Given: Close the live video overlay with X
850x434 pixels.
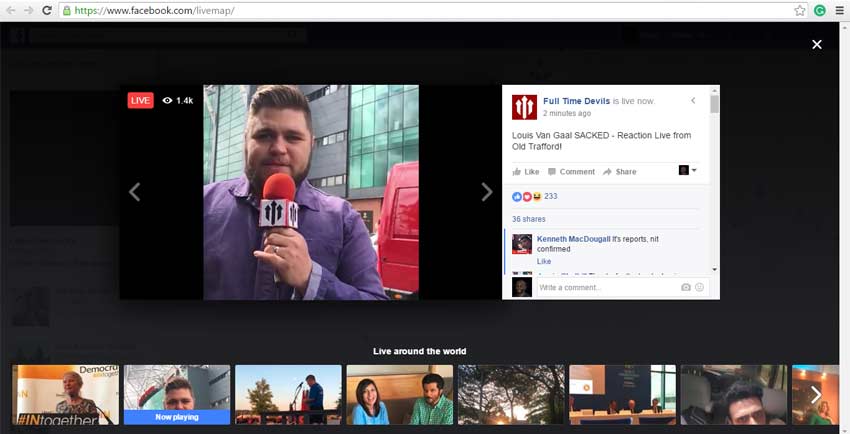Looking at the screenshot, I should (x=816, y=44).
